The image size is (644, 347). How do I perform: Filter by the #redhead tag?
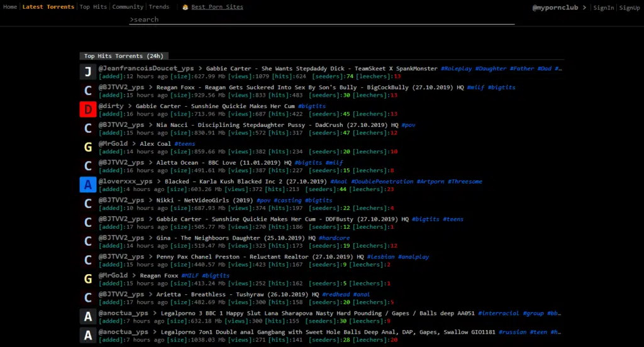pos(336,294)
